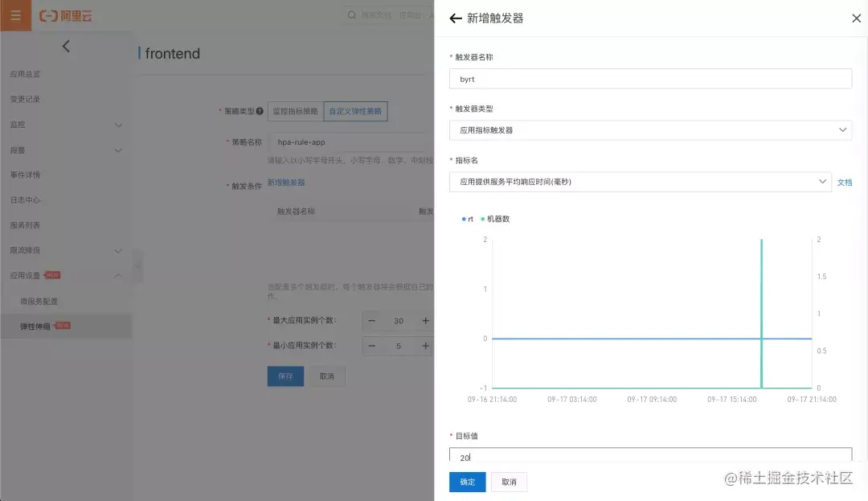Expand the 报警 sidebar section
868x501 pixels.
click(x=66, y=150)
